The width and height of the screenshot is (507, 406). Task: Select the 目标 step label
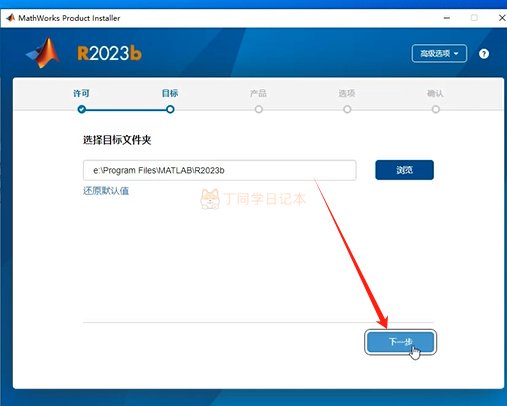tap(170, 93)
